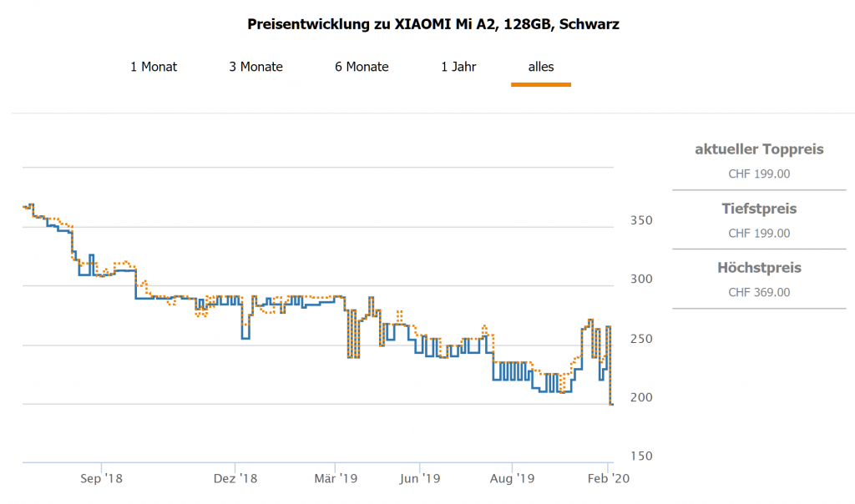Click the Jun '19 axis label
855x504 pixels.
pos(419,479)
